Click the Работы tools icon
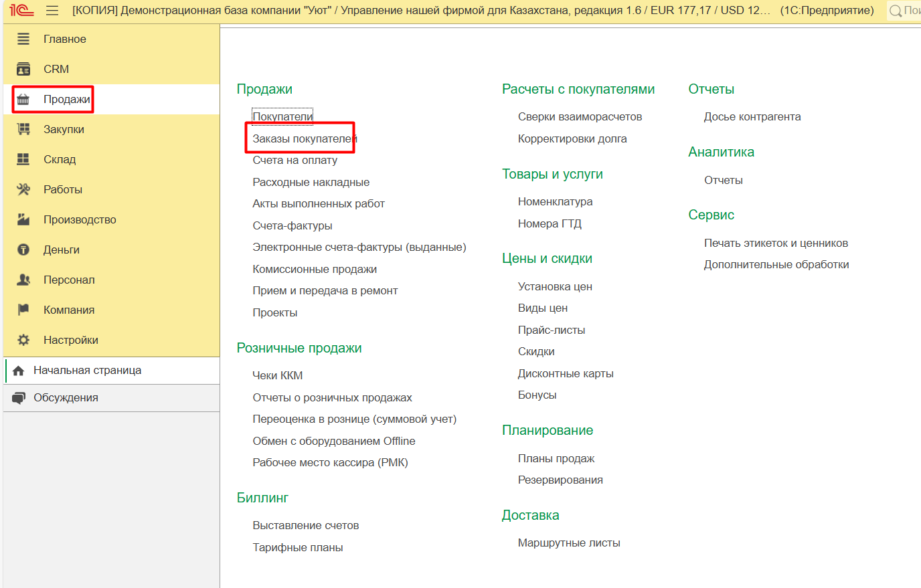The height and width of the screenshot is (588, 921). 23,189
